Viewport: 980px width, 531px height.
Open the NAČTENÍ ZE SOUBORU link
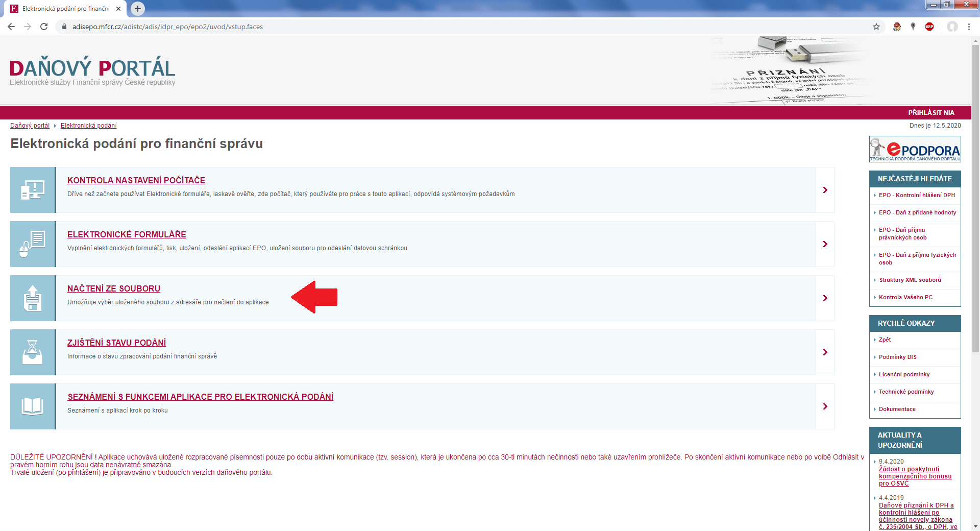[x=114, y=288]
